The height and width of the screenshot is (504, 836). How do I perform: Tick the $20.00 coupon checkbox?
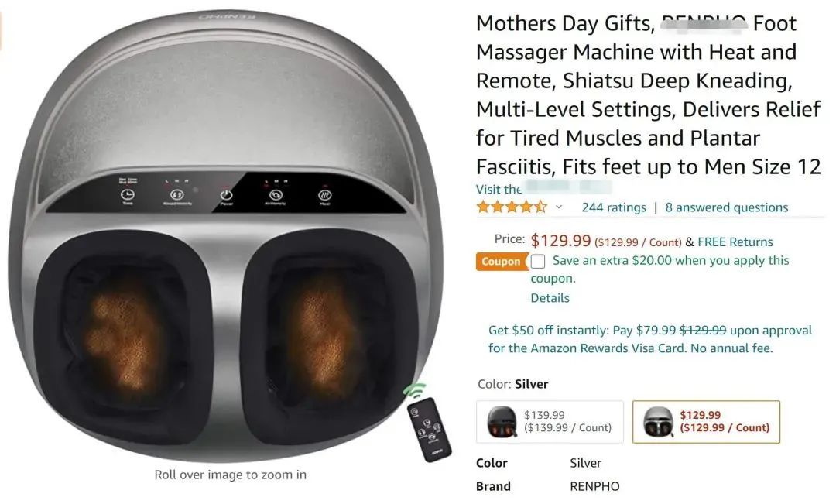pos(538,262)
